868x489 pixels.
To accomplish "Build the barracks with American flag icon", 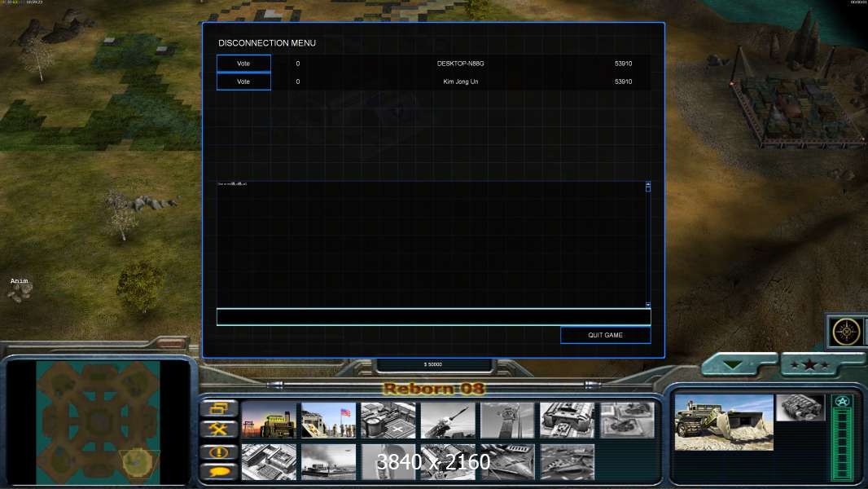I will point(328,421).
